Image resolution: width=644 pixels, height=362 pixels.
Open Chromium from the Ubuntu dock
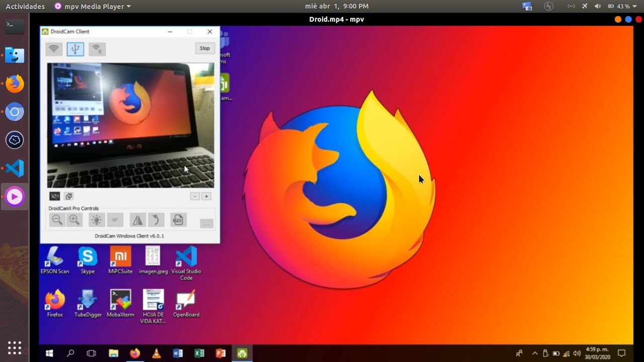(x=15, y=112)
